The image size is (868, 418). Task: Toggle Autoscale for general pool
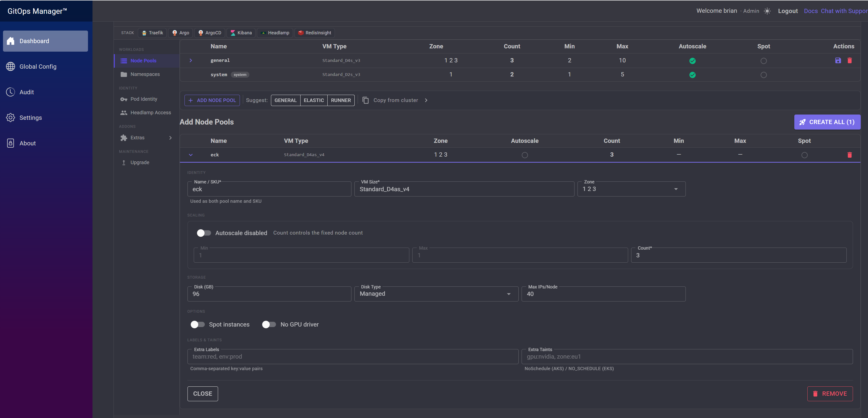click(692, 61)
